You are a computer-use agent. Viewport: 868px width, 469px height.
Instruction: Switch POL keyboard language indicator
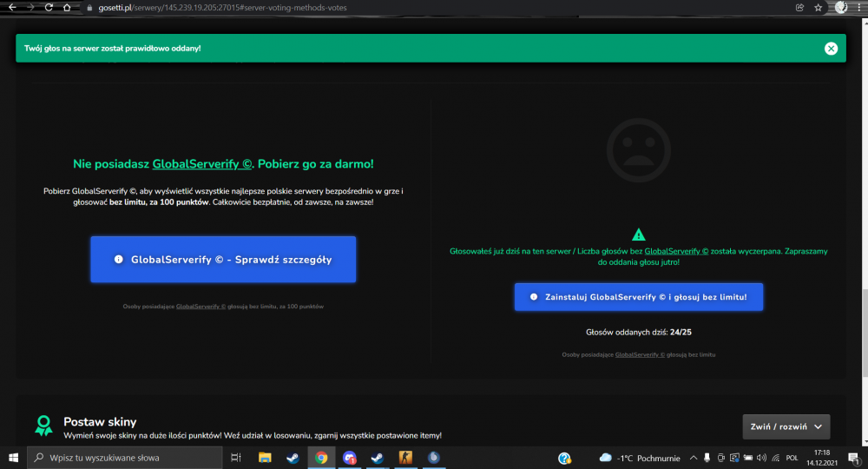click(x=792, y=458)
